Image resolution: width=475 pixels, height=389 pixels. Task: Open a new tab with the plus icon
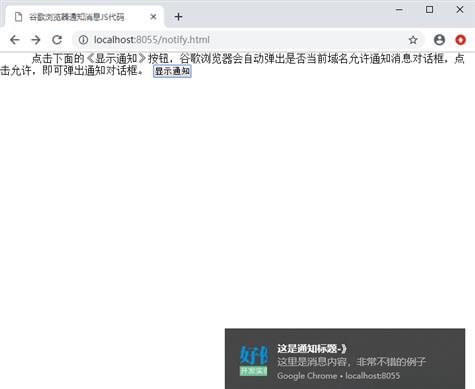pos(179,17)
